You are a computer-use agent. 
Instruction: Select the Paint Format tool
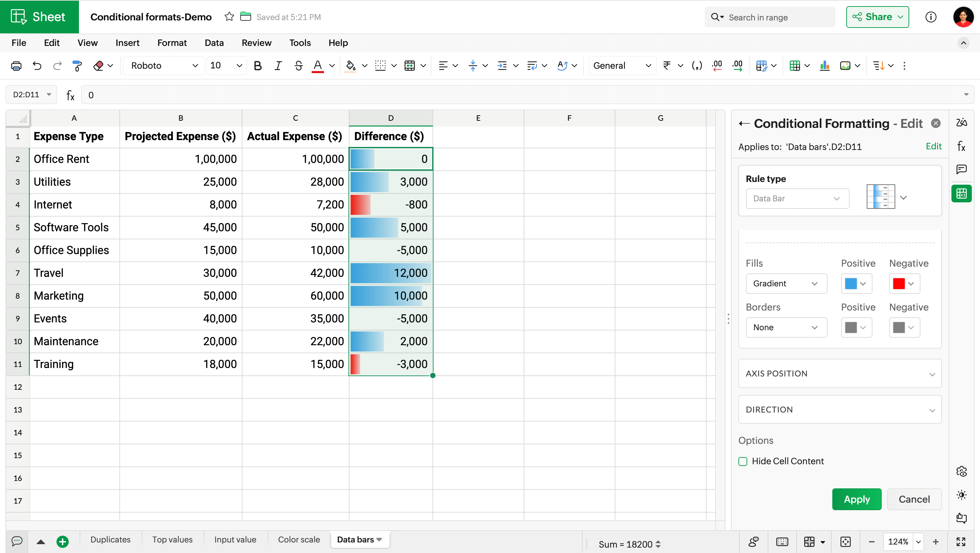click(77, 66)
